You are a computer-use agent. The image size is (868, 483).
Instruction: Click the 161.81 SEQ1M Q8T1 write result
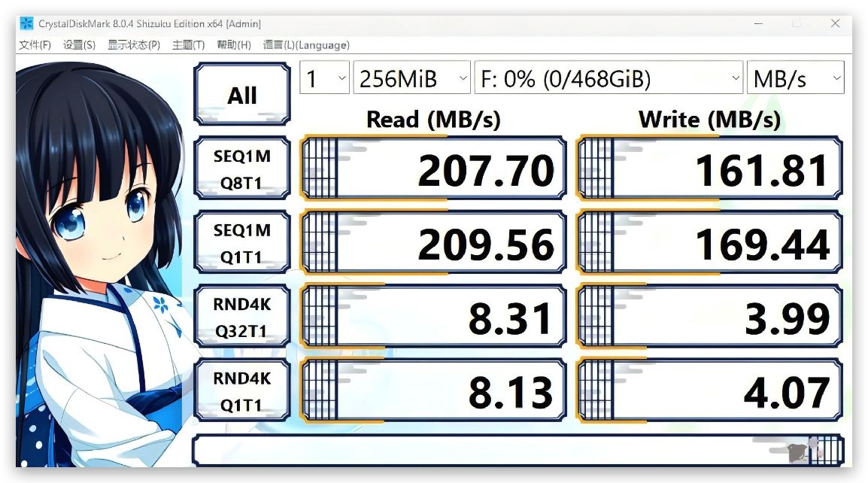(709, 169)
